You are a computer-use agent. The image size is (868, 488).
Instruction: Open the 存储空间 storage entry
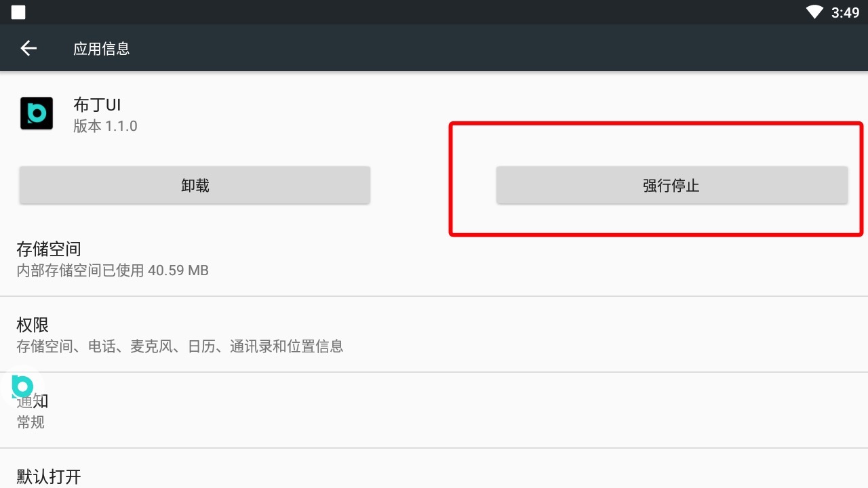click(434, 259)
